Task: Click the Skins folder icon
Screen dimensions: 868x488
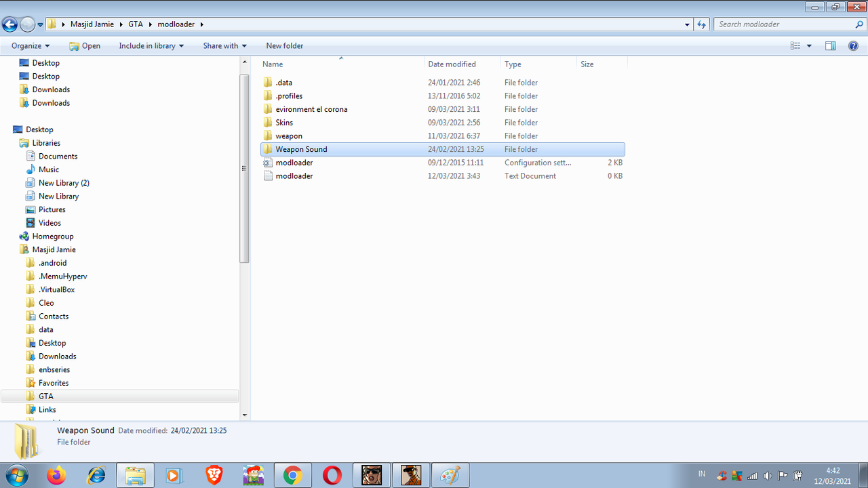Action: click(267, 123)
